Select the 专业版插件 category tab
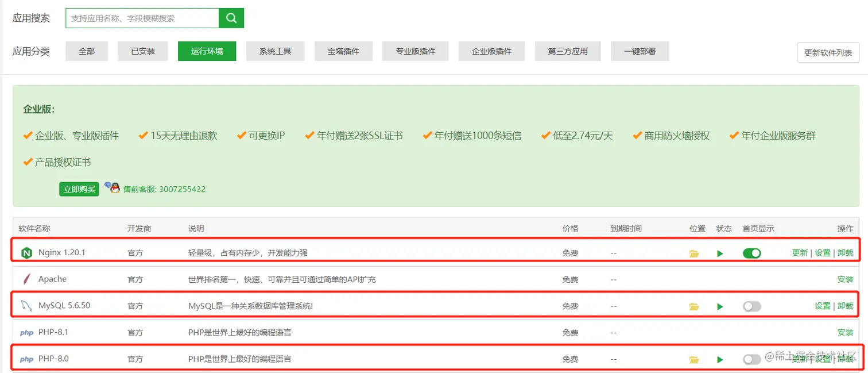 click(415, 51)
